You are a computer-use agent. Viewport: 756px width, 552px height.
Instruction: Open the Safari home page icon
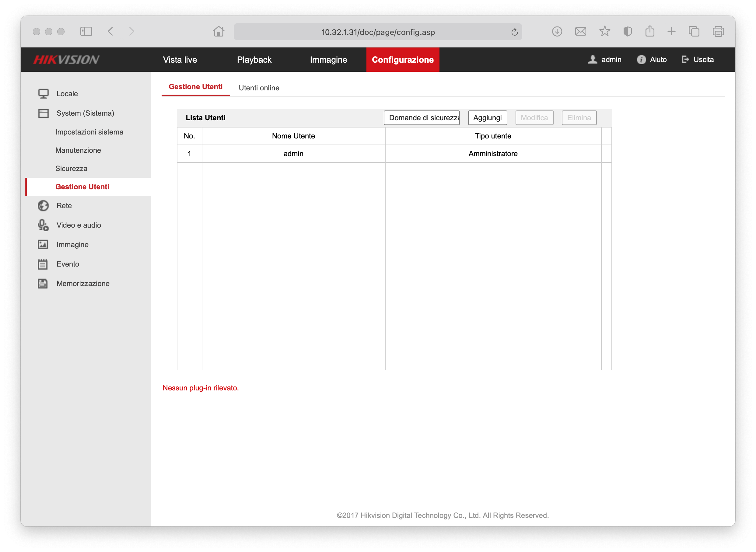219,31
